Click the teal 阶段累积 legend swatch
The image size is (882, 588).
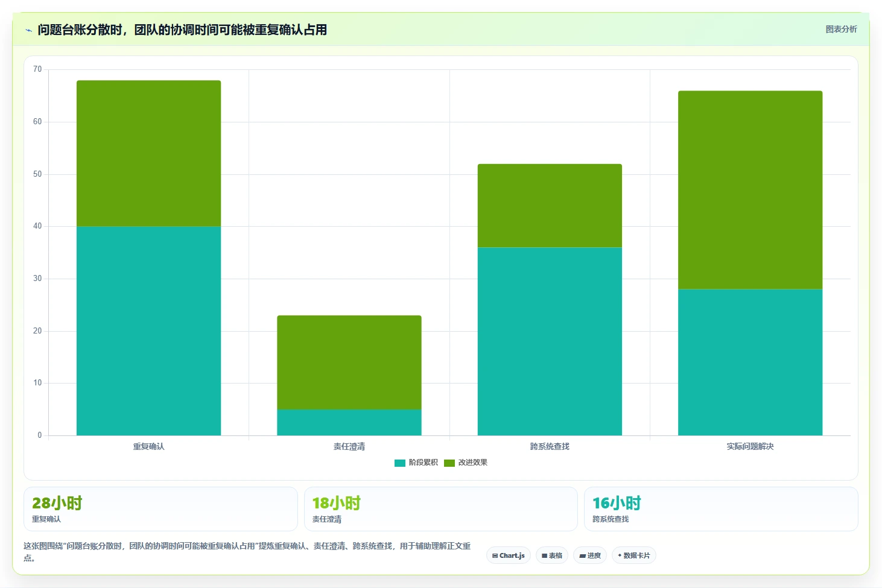400,463
